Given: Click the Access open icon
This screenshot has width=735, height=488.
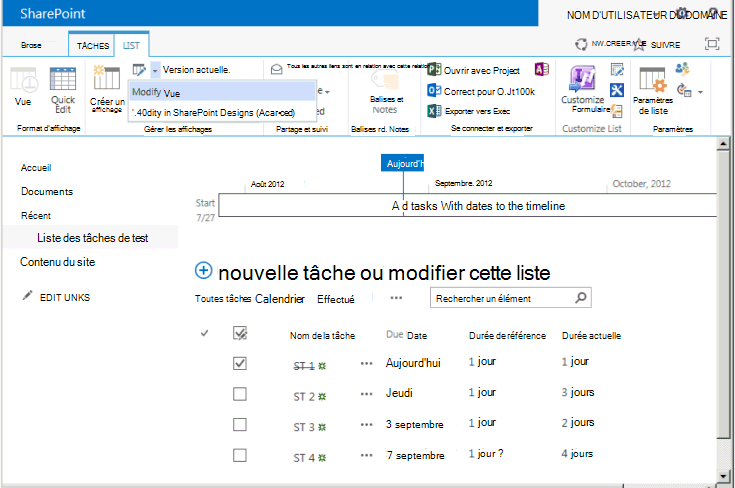Looking at the screenshot, I should tap(541, 69).
